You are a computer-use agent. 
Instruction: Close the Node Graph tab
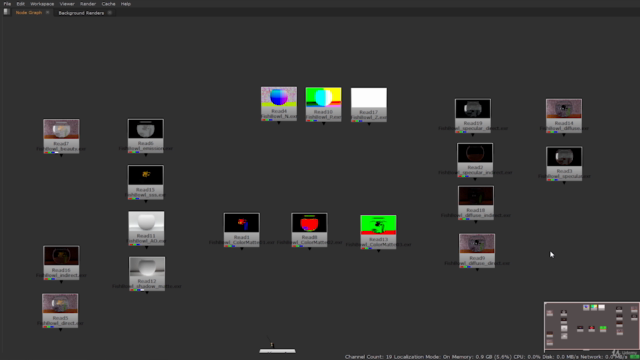tap(48, 13)
